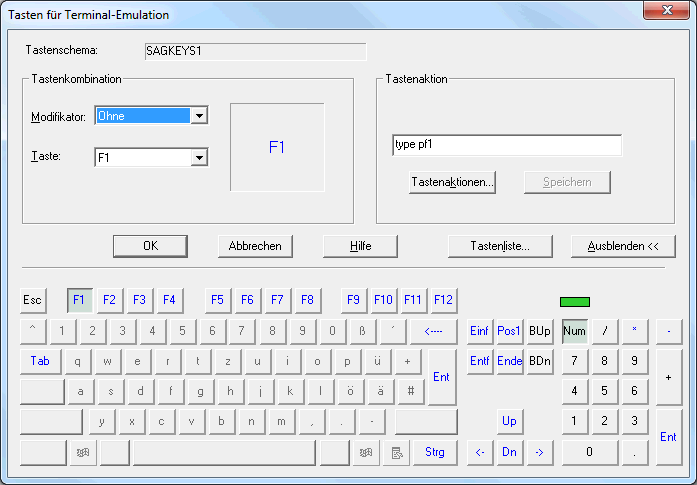This screenshot has height=485, width=697.
Task: Click Ausblenden << to hide keyboard
Action: tap(623, 246)
